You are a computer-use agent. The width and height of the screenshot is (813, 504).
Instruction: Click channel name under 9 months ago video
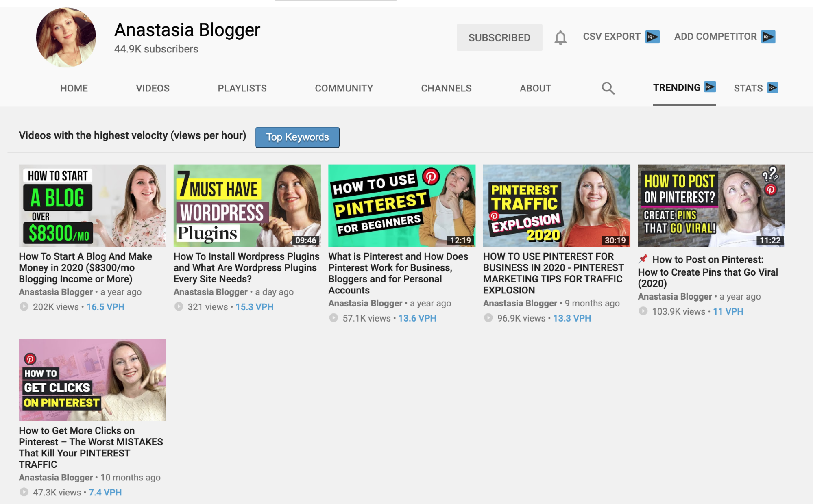[x=520, y=303]
